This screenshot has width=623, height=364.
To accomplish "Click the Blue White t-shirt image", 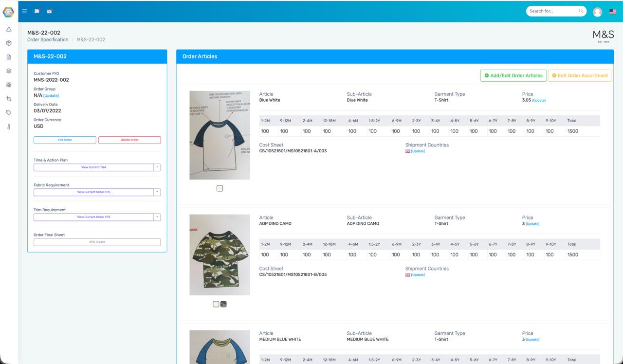I will coord(220,135).
